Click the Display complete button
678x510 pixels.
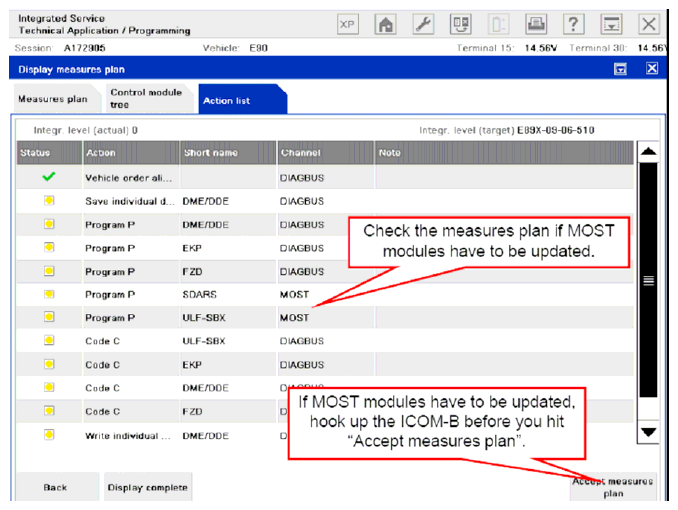(147, 488)
